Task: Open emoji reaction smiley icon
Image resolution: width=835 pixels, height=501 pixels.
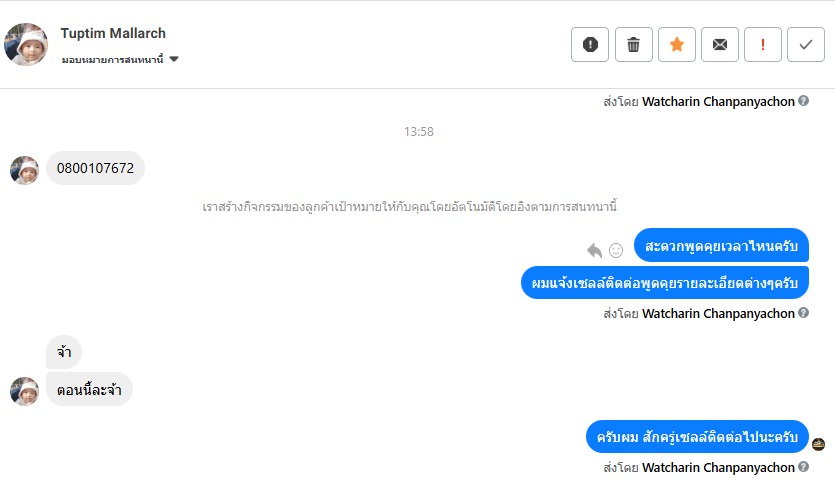Action: point(616,250)
